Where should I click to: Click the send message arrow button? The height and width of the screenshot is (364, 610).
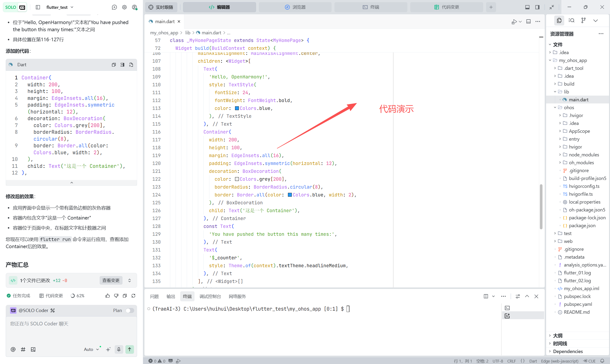tap(129, 349)
